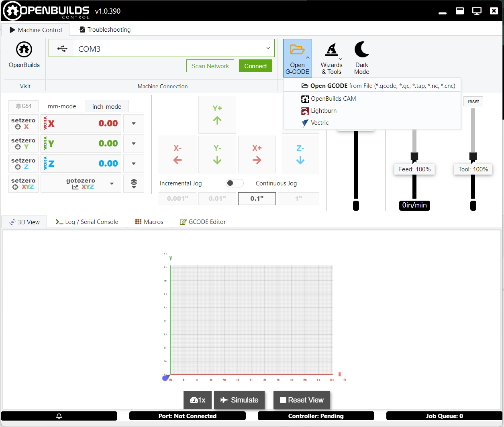Set zero for X axis
This screenshot has height=427, width=504.
[x=23, y=123]
